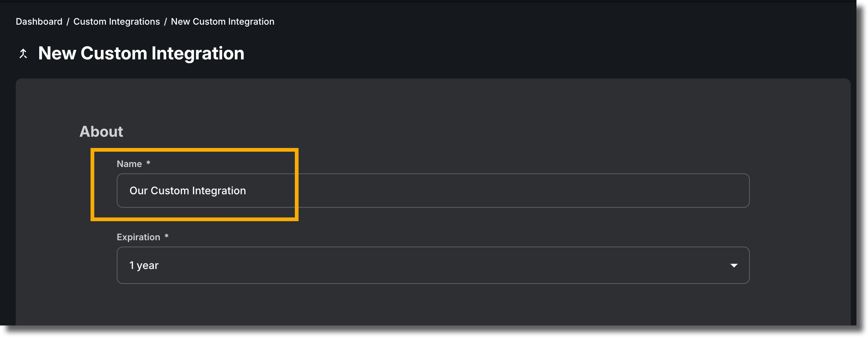Click the asterisk next to Expiration
Viewport: 868px width, 337px height.
pos(166,236)
